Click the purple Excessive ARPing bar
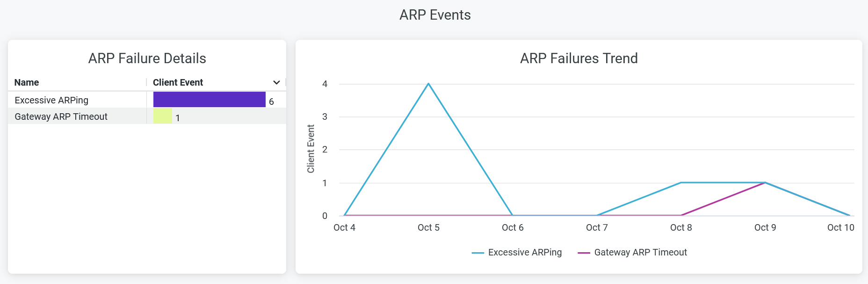Viewport: 868px width, 284px height. tap(209, 100)
